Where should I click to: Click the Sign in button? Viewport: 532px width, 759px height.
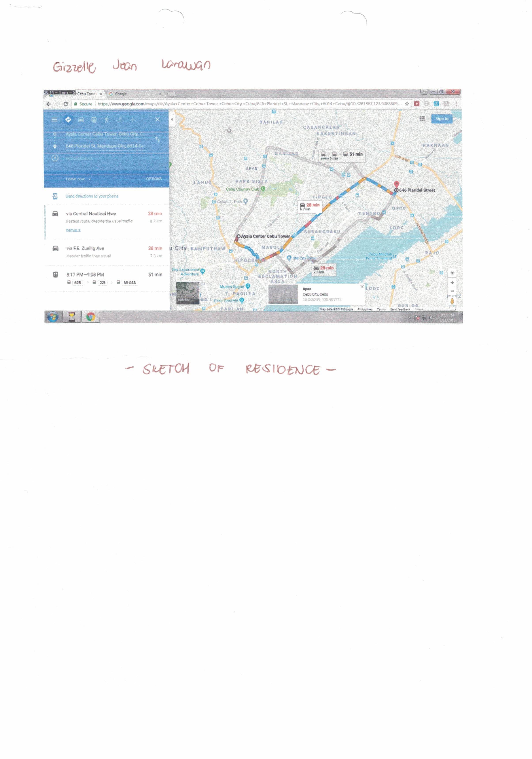pyautogui.click(x=441, y=119)
